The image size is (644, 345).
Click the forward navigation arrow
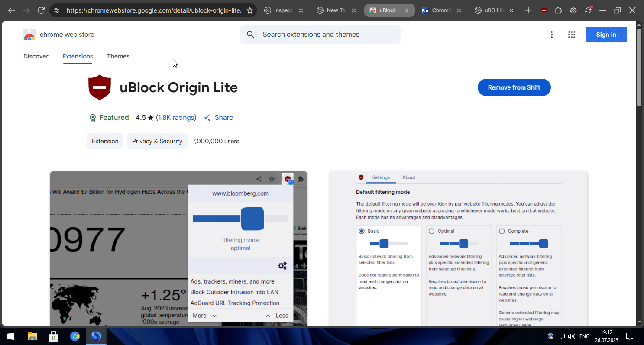click(26, 10)
